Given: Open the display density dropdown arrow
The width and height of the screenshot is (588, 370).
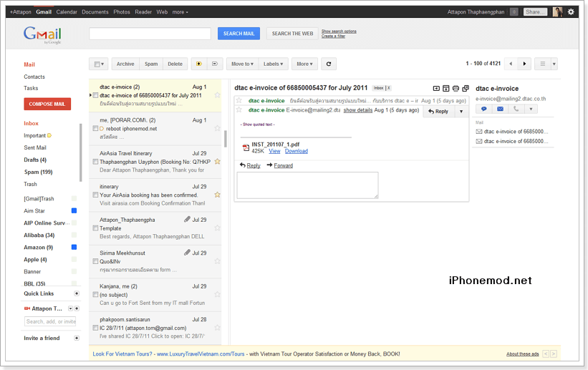Looking at the screenshot, I should coord(554,64).
